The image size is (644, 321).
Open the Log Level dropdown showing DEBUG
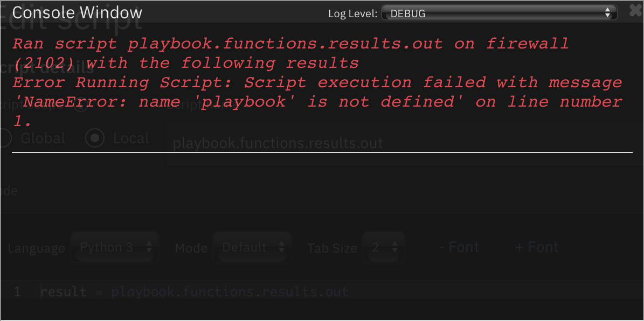[498, 12]
